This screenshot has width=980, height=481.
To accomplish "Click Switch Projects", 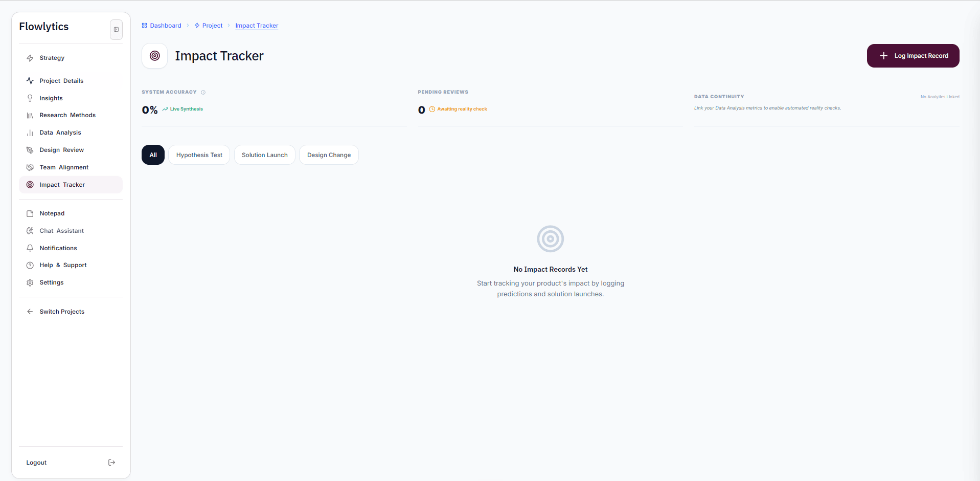I will tap(71, 312).
